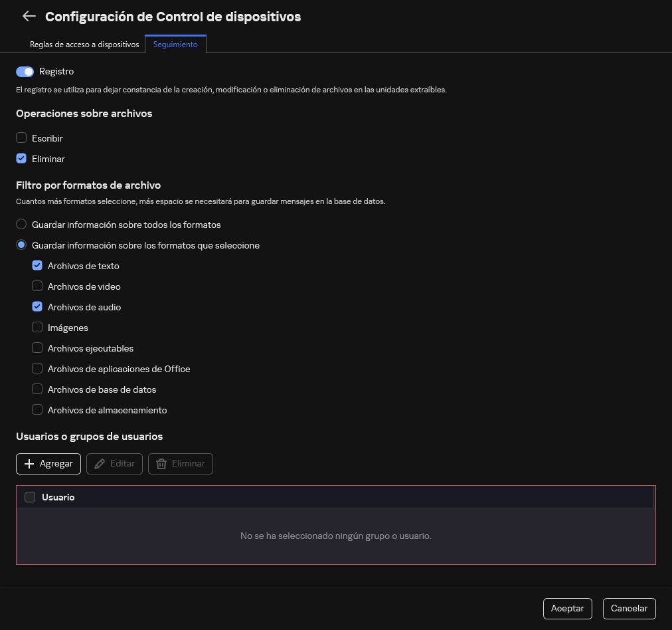
Task: Enable the Imágenes checkbox
Action: (x=37, y=327)
